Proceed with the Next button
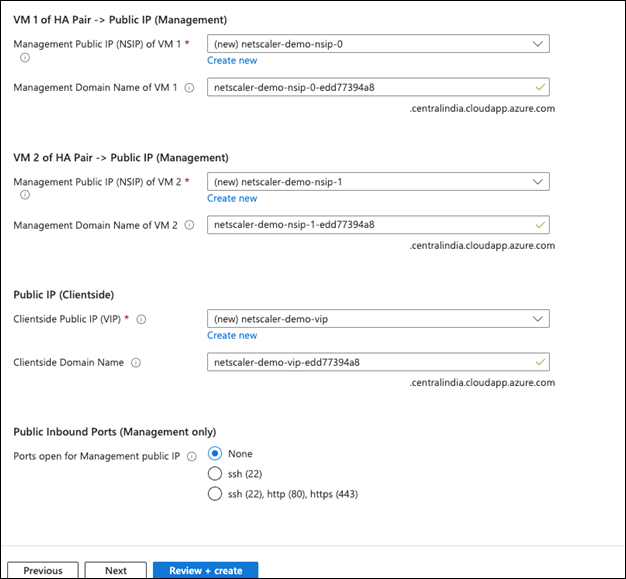This screenshot has width=626, height=579. click(116, 570)
